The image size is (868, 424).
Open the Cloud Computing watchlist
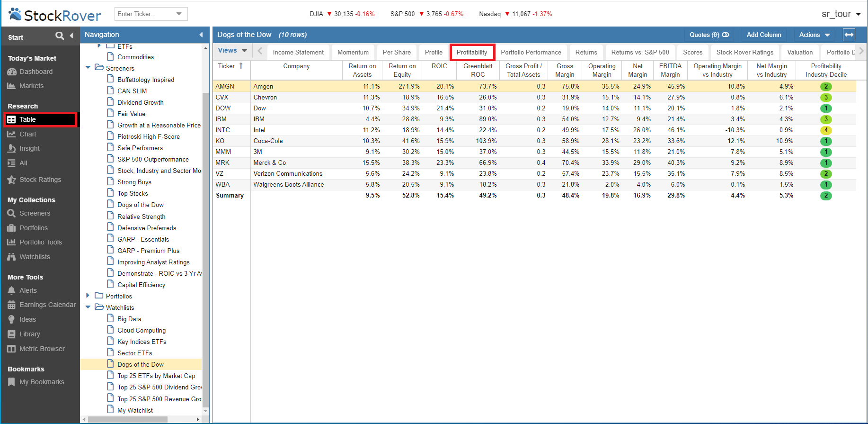[x=142, y=330]
